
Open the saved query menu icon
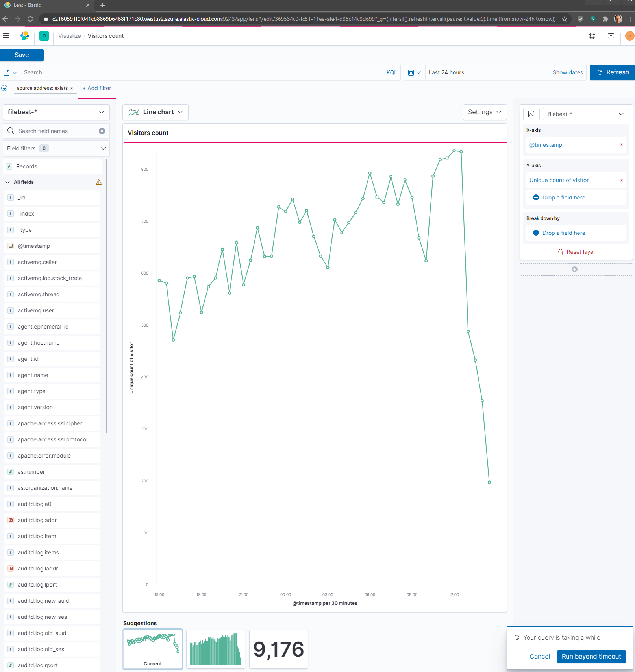[x=10, y=72]
